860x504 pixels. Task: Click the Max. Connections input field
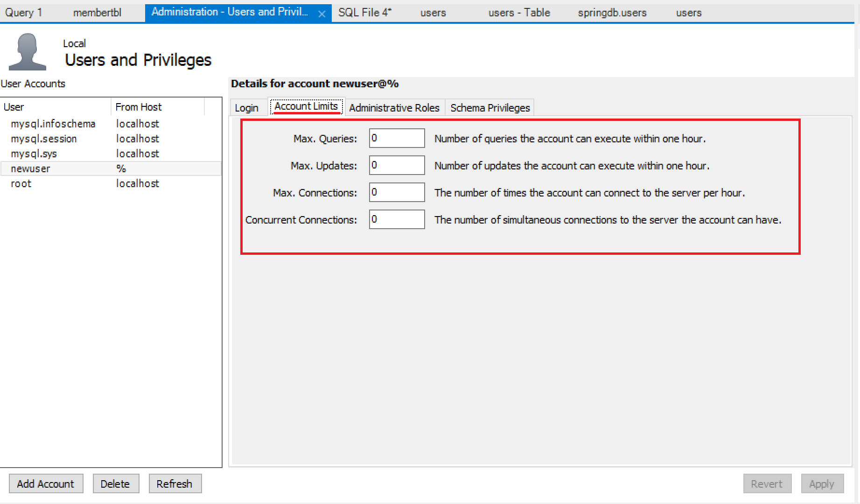point(397,192)
